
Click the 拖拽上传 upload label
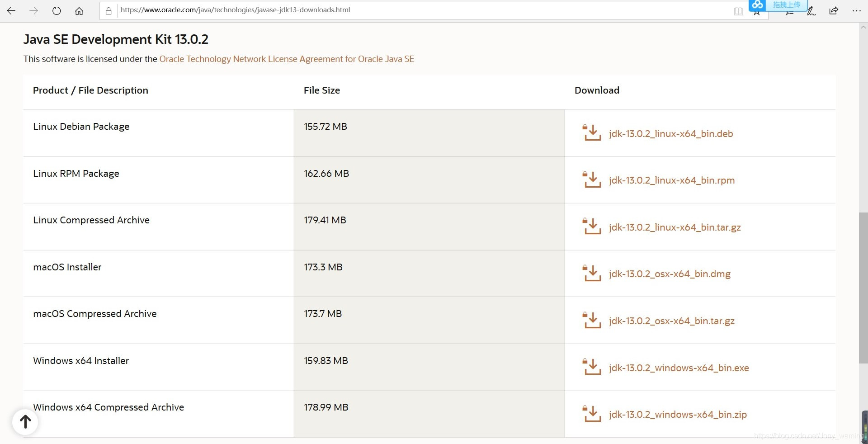coord(787,5)
